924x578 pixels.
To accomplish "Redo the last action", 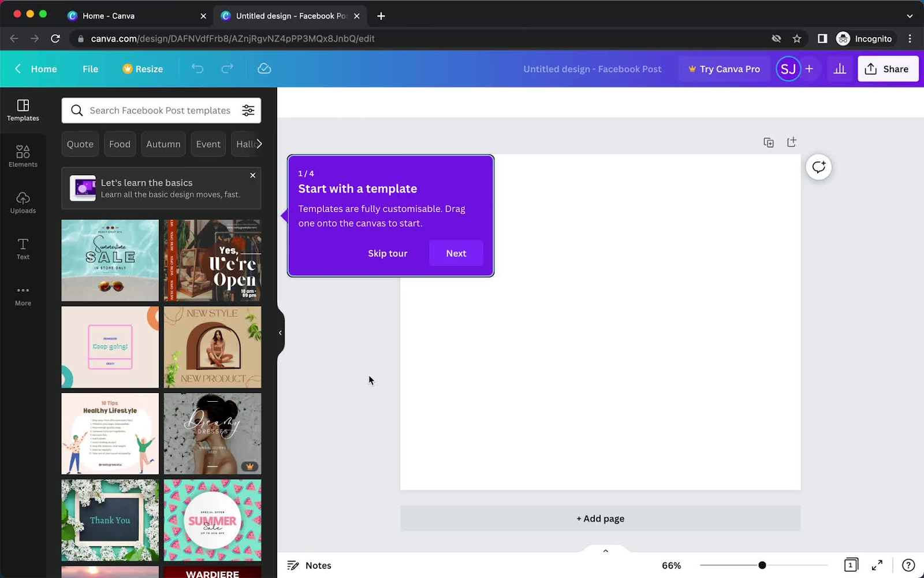I will click(228, 69).
